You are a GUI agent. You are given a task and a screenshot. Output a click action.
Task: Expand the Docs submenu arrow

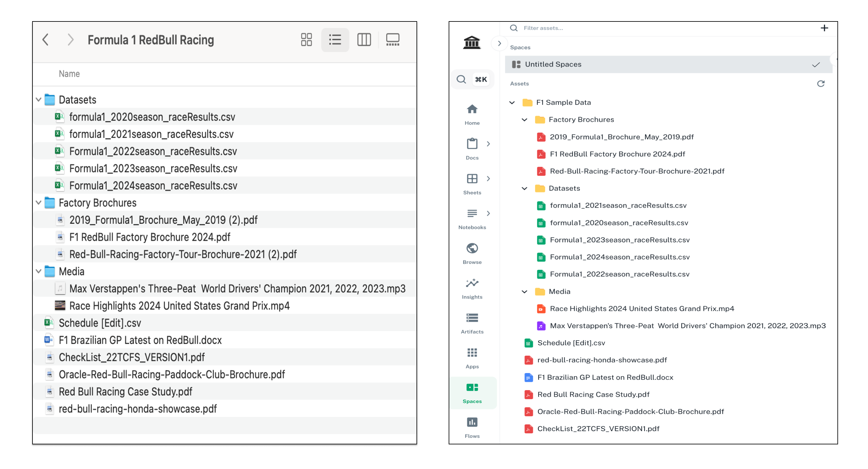pyautogui.click(x=488, y=144)
